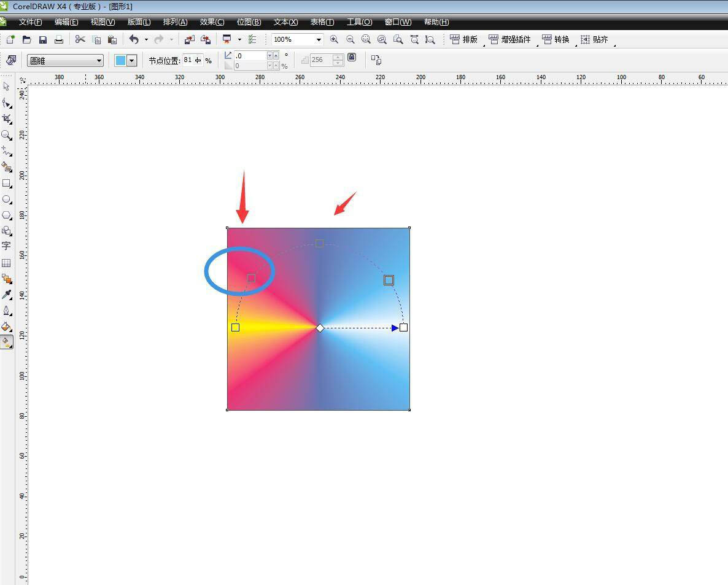Select the Eyedropper tool
The image size is (728, 585).
tap(7, 295)
